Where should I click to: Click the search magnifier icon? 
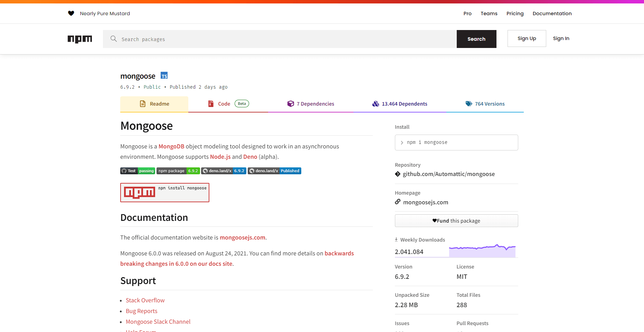coord(114,39)
